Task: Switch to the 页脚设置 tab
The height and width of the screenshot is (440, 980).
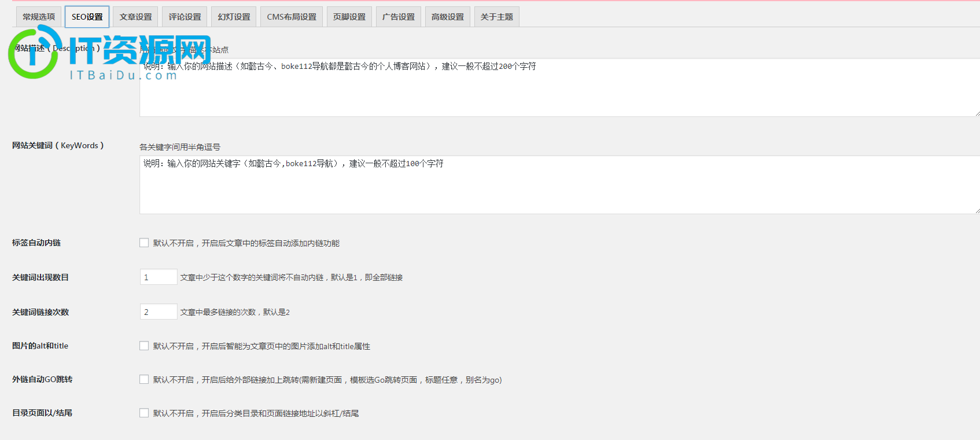Action: tap(349, 17)
